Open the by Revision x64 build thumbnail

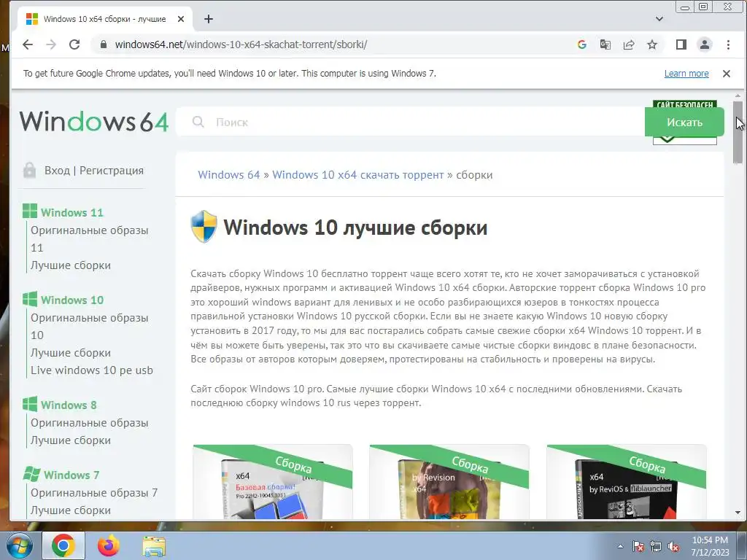[449, 482]
